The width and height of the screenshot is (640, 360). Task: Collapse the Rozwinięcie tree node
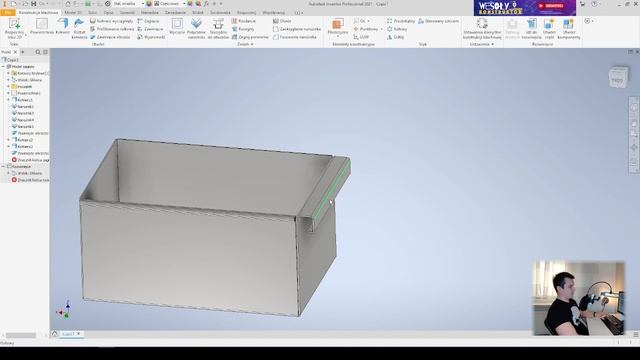pyautogui.click(x=3, y=167)
